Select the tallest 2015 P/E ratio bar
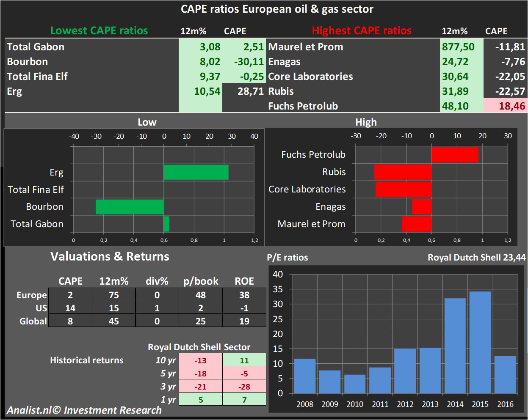This screenshot has height=420, width=528. pos(480,343)
